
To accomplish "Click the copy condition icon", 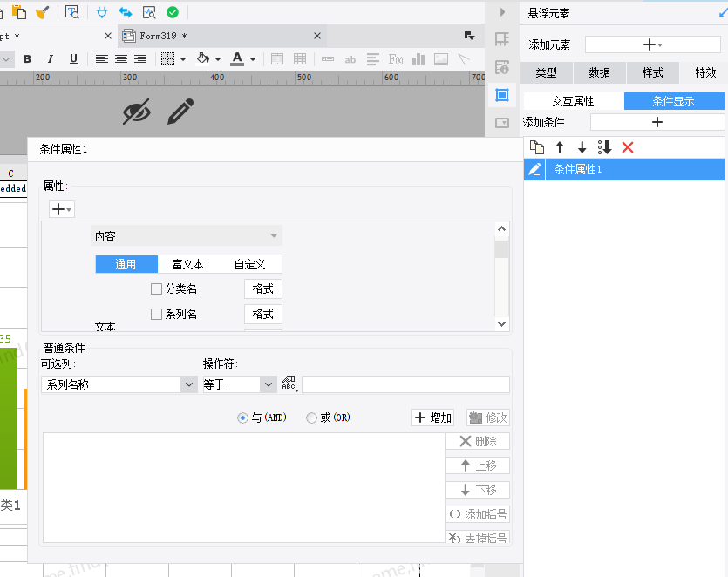I will click(537, 147).
